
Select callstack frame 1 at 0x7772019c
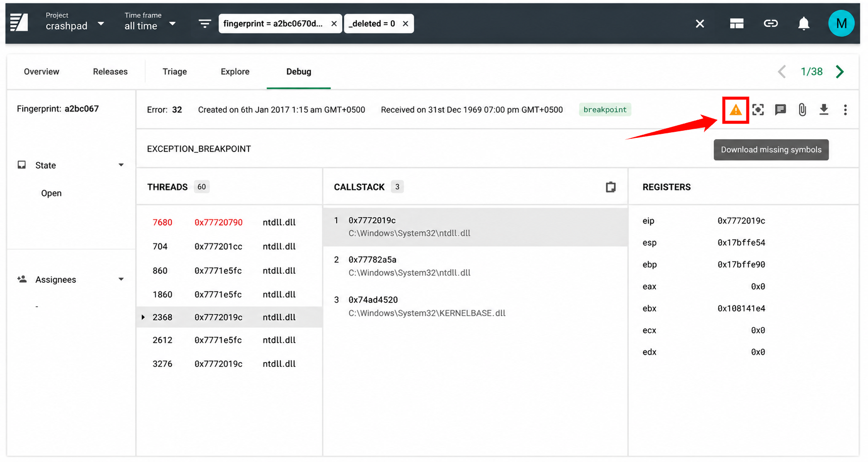[x=475, y=227]
